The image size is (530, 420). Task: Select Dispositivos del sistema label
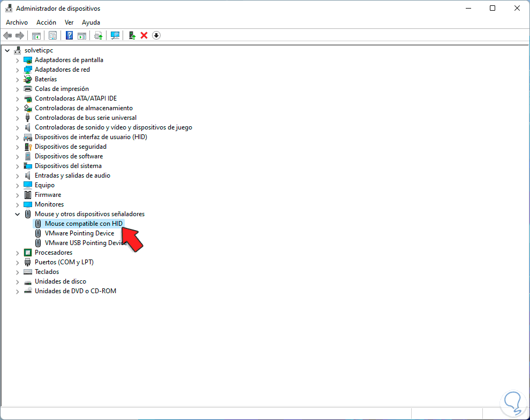68,166
